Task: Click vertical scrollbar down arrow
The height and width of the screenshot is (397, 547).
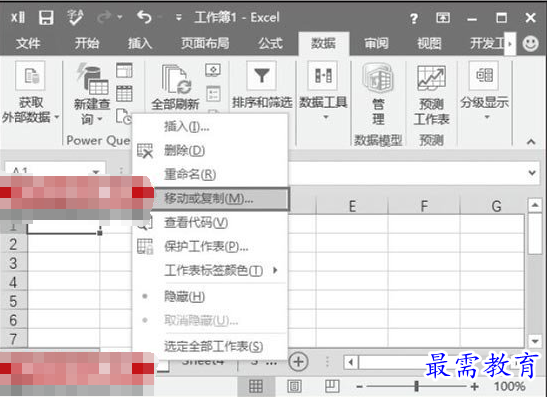Action: (x=535, y=341)
